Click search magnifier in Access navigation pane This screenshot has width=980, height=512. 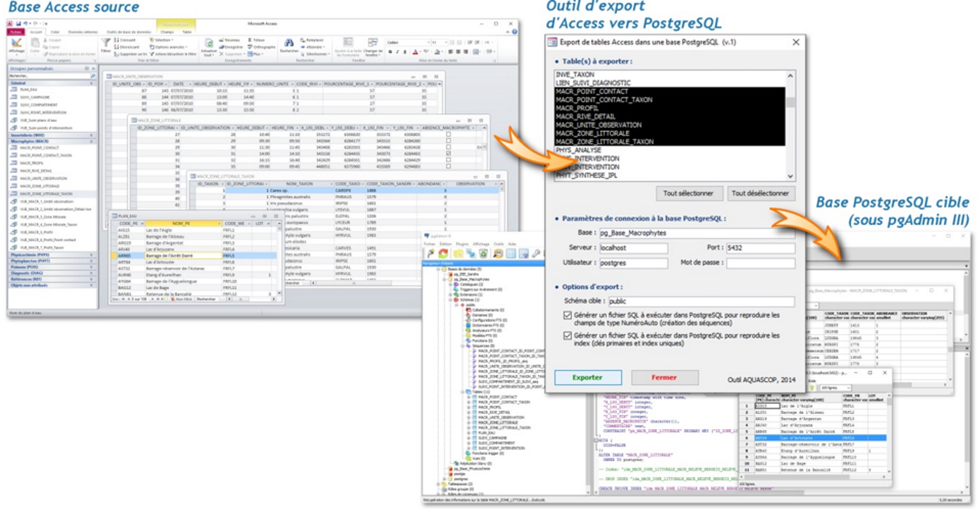[93, 76]
